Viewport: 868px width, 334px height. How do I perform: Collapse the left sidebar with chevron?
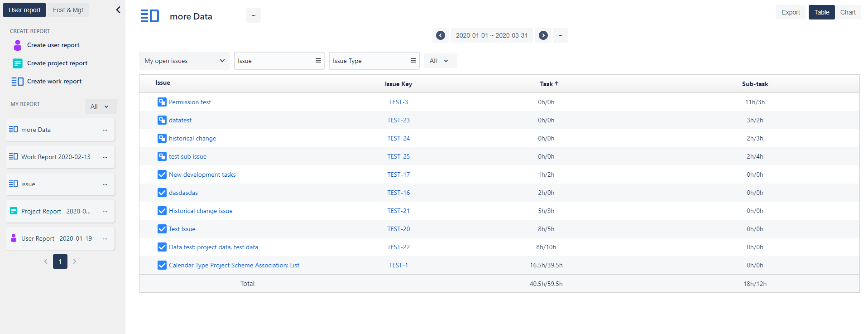click(118, 10)
